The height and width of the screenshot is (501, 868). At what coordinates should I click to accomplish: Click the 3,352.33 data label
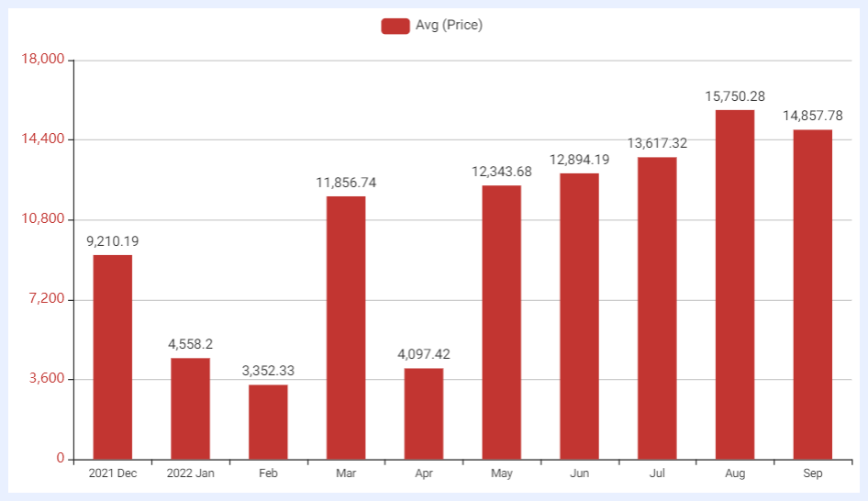pyautogui.click(x=268, y=371)
